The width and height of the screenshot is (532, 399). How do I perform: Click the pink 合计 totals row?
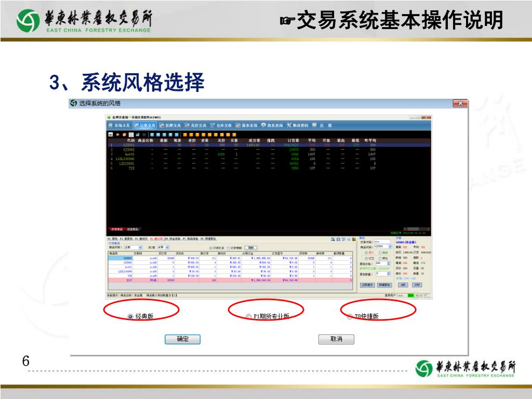coord(230,280)
